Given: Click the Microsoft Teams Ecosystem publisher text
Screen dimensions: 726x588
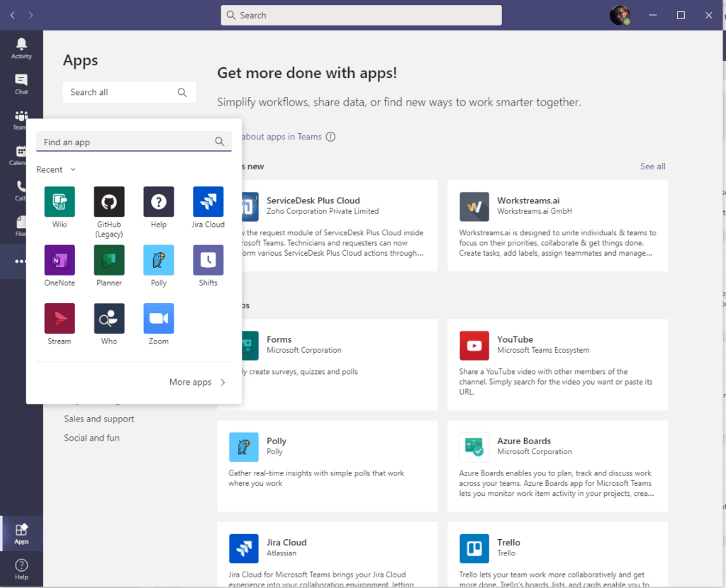Looking at the screenshot, I should click(x=543, y=350).
